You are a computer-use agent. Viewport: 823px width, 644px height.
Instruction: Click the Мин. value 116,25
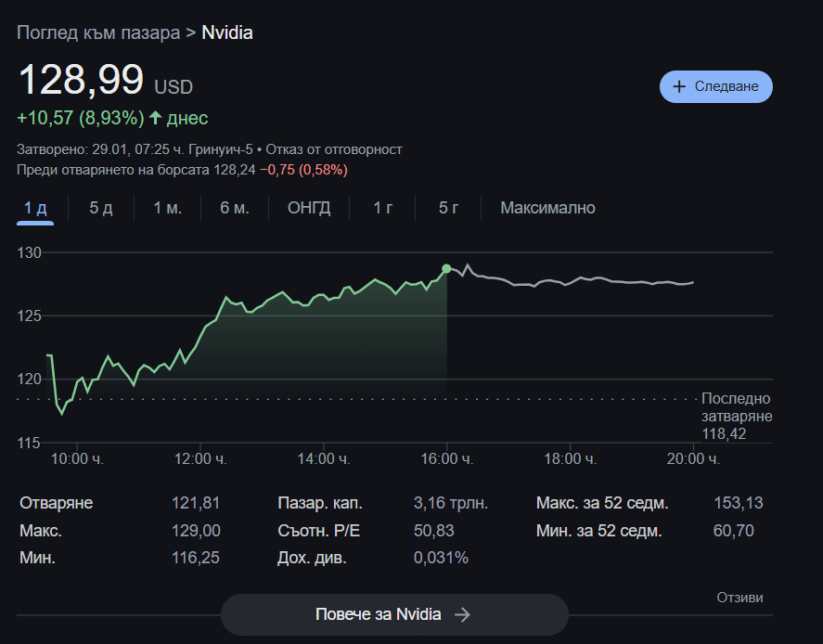coord(195,558)
